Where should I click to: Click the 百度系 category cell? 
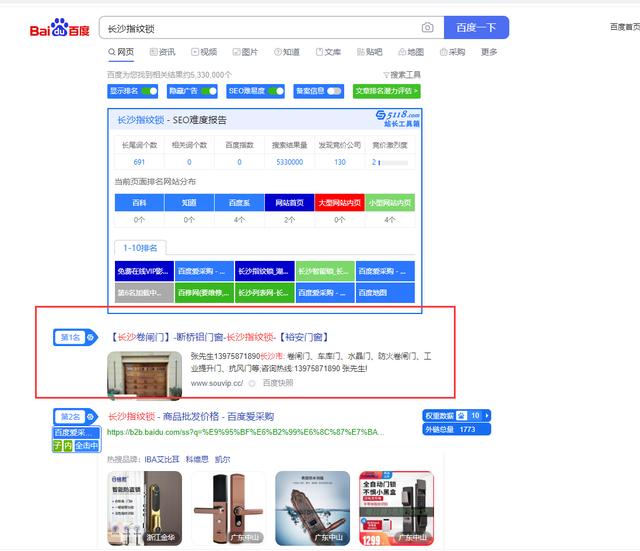click(239, 203)
